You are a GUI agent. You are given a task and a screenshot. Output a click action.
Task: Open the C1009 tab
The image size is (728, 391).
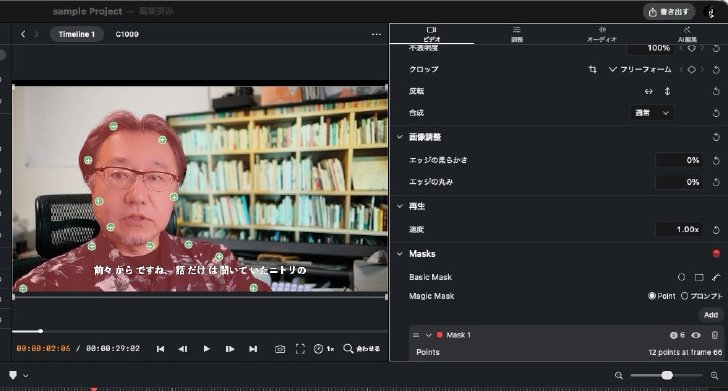coord(127,34)
